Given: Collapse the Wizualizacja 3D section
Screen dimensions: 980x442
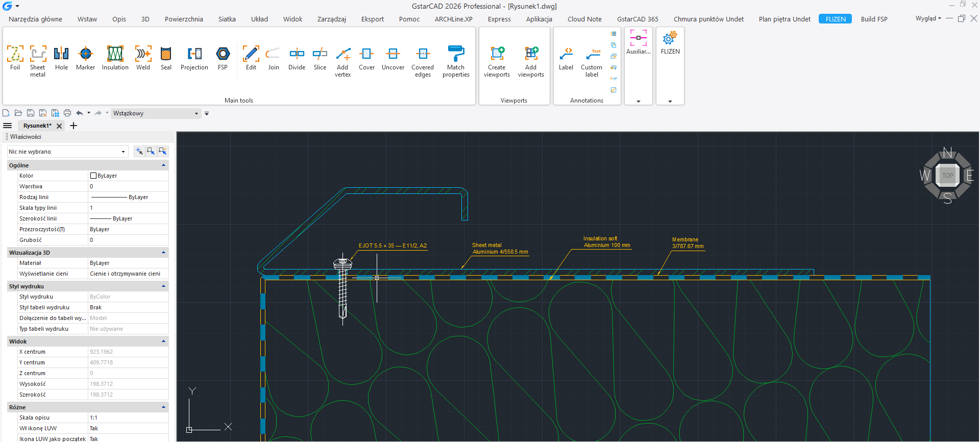Looking at the screenshot, I should tap(163, 253).
